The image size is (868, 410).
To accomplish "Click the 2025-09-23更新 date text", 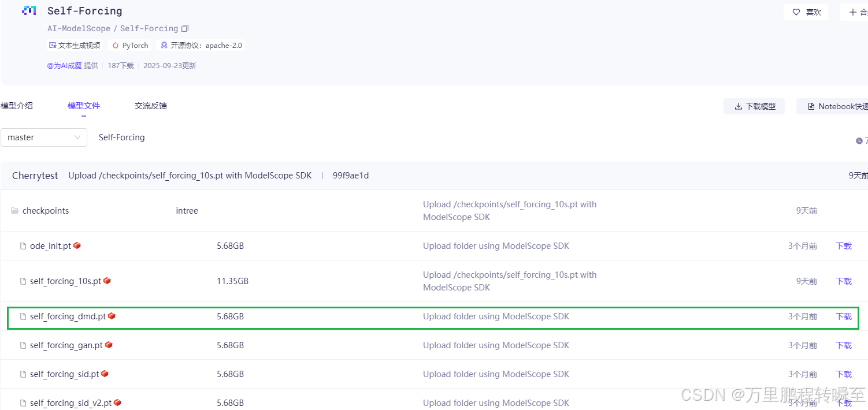I will coord(170,66).
